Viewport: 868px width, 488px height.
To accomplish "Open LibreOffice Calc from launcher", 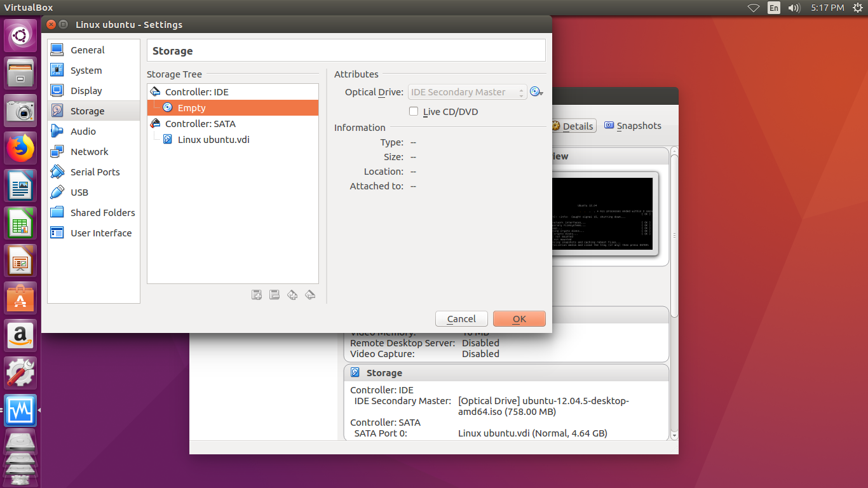I will [x=21, y=224].
